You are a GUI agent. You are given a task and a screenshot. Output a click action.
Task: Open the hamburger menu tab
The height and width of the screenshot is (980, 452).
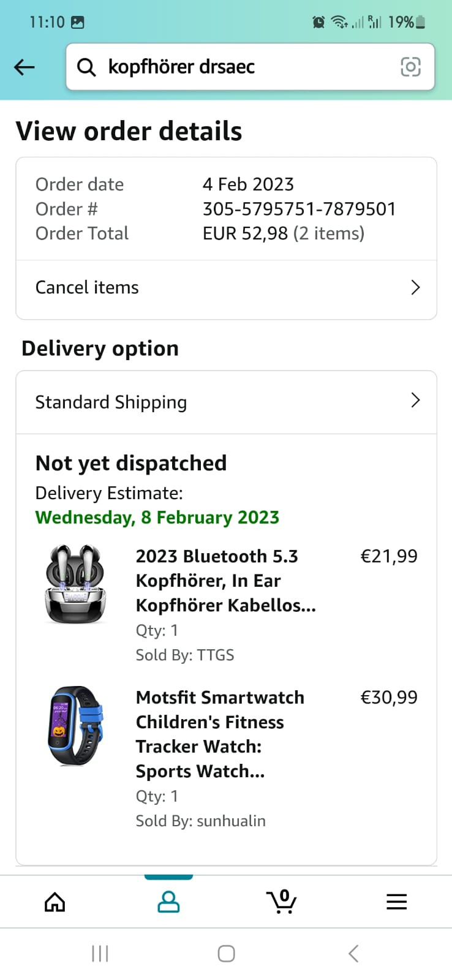click(x=396, y=902)
